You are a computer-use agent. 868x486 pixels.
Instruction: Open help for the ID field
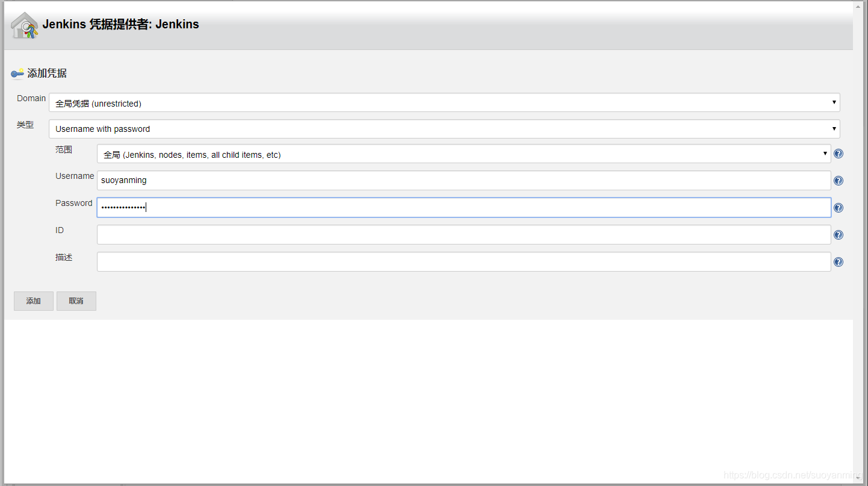[839, 235]
